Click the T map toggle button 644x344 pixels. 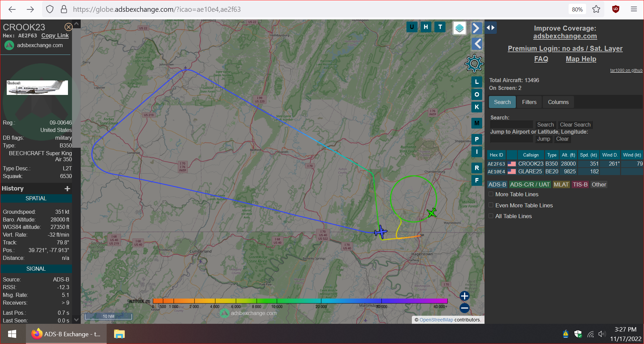click(x=440, y=27)
